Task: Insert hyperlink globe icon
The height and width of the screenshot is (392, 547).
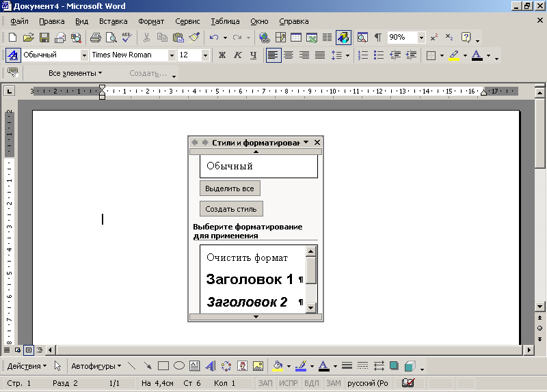Action: [265, 38]
